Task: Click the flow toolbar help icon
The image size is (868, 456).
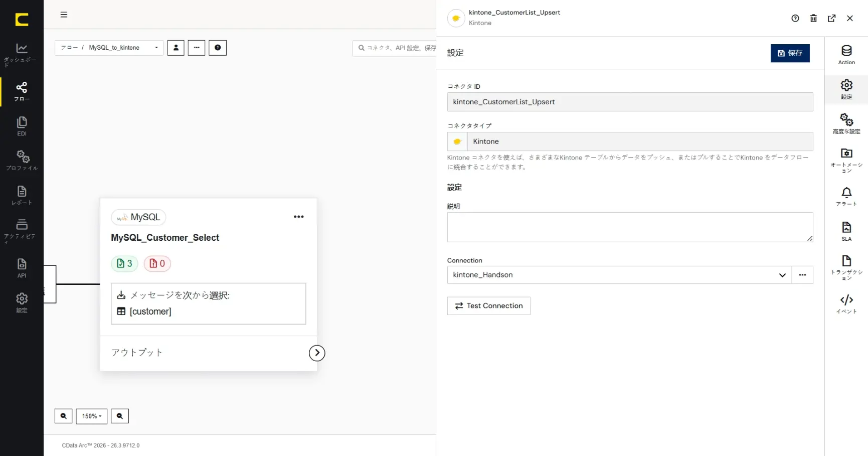Action: 218,48
